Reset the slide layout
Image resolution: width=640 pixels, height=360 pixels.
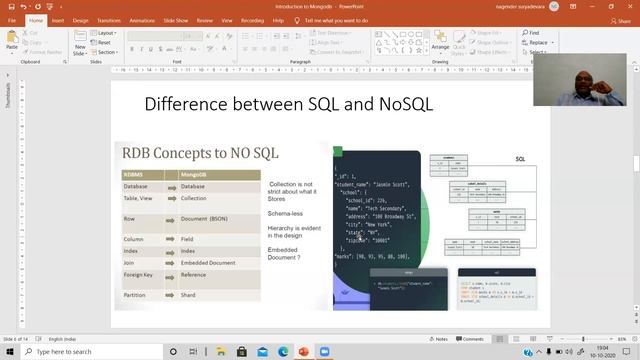[100, 42]
